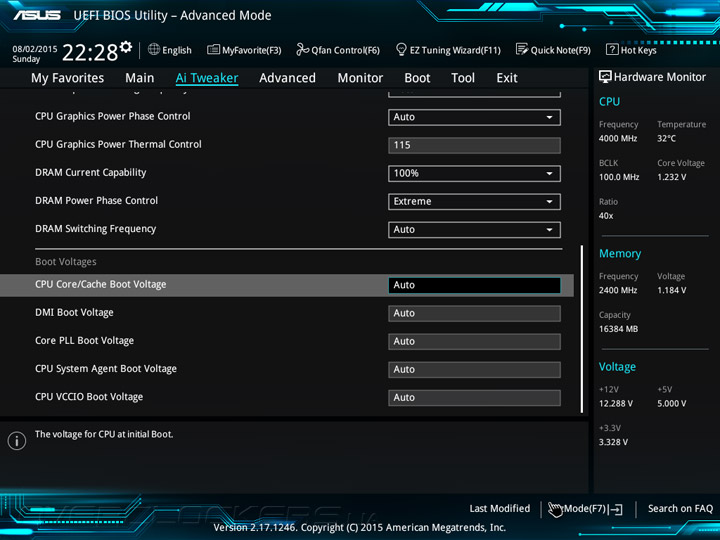This screenshot has width=720, height=540.
Task: Open DRAM Switching Frequency dropdown
Action: pyautogui.click(x=474, y=230)
